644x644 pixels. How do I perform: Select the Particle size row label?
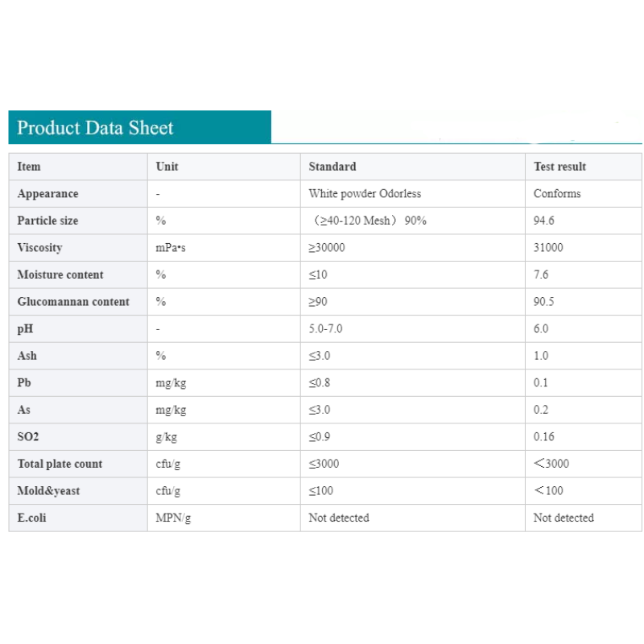pyautogui.click(x=47, y=221)
